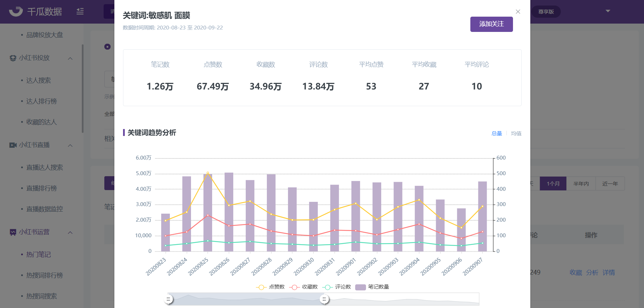Open 热搜词排行榜 in the sidebar

tap(44, 275)
